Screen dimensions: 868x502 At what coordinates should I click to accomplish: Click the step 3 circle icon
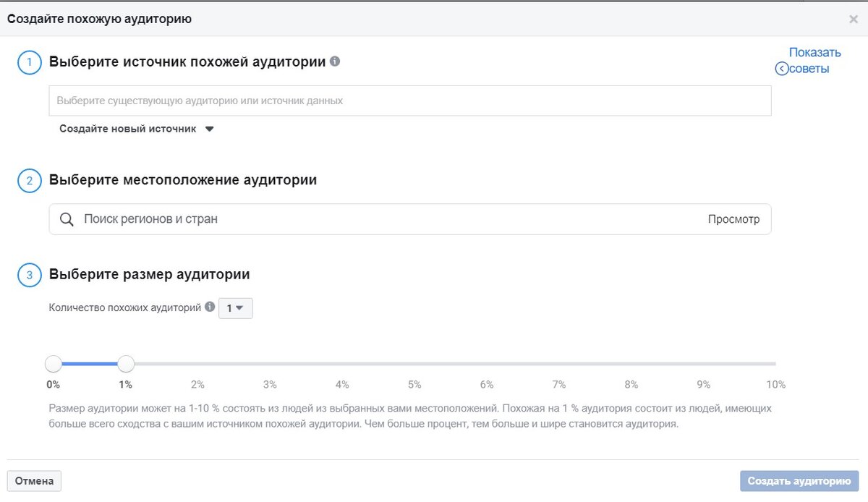pos(29,275)
